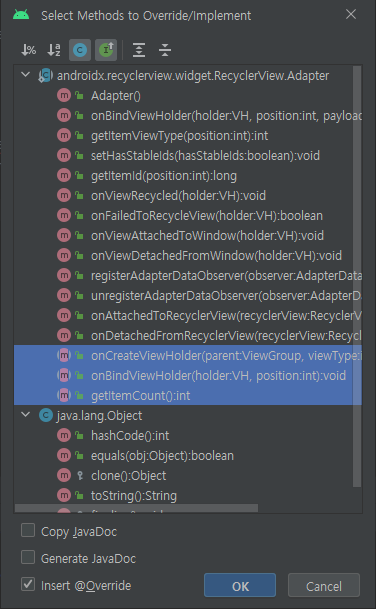Click public lock icon next to toString()
Viewport: 376px width, 609px height.
click(x=79, y=496)
